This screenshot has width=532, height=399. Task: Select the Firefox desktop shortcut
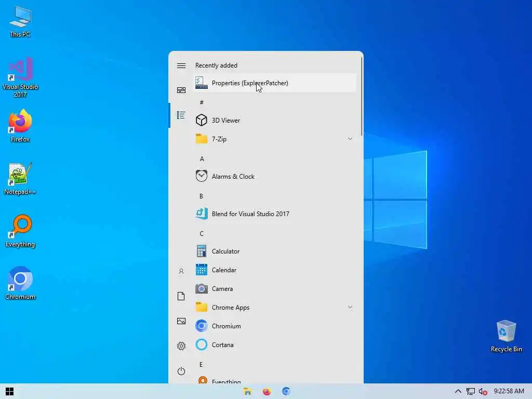coord(20,126)
